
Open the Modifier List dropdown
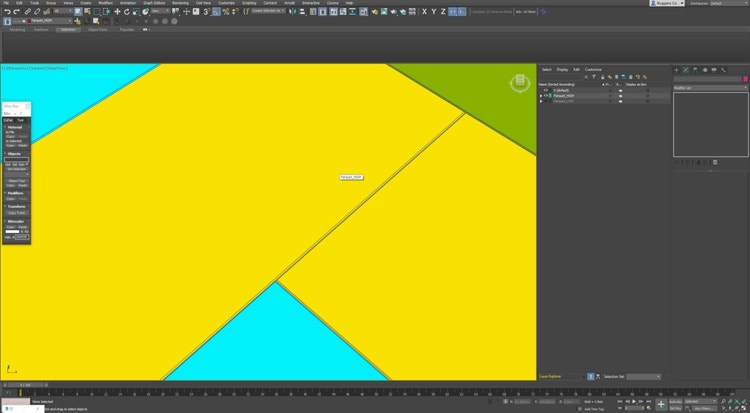coord(710,89)
